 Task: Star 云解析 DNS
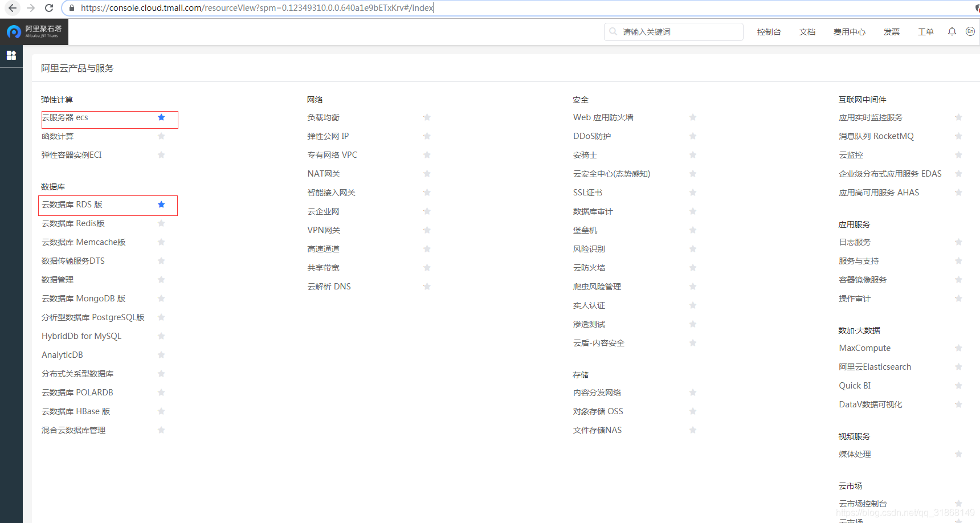(x=427, y=287)
